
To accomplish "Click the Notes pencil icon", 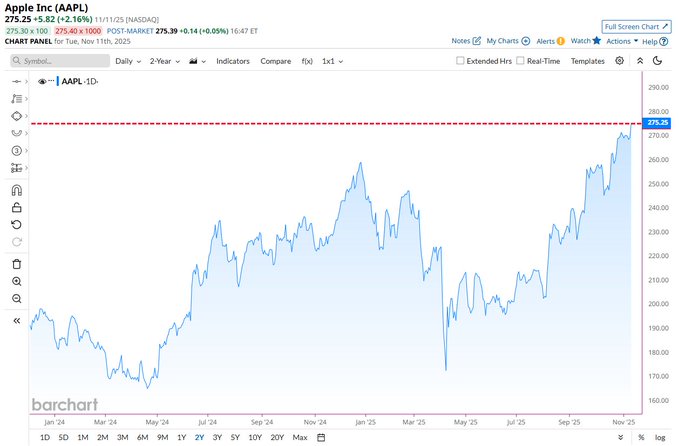I will click(477, 41).
